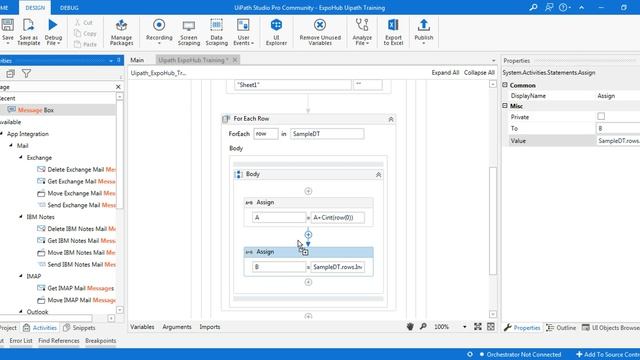Screen dimensions: 640x360
Task: Click Expand All in designer
Action: point(445,73)
